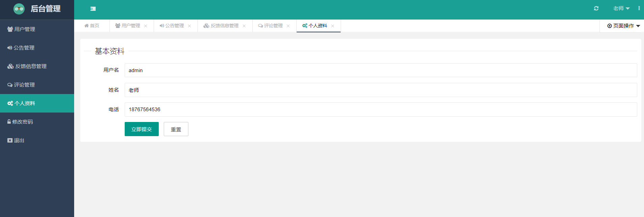
Task: Focus the 电话 input field
Action: (381, 110)
